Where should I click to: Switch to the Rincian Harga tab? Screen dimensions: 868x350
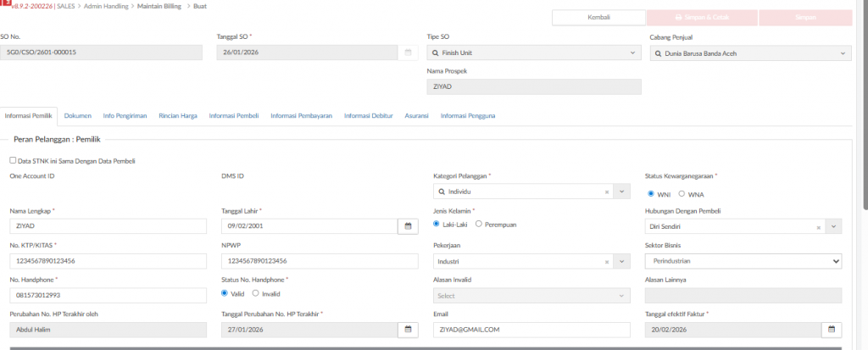click(178, 115)
